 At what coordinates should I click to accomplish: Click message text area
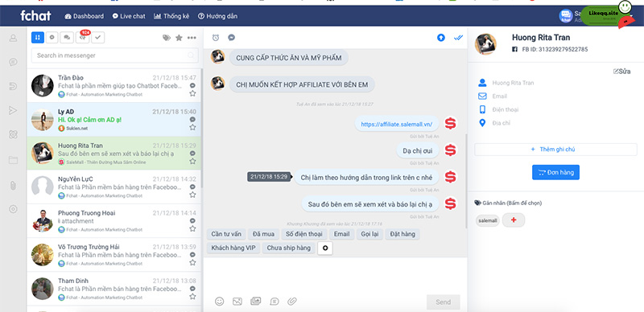(x=335, y=275)
